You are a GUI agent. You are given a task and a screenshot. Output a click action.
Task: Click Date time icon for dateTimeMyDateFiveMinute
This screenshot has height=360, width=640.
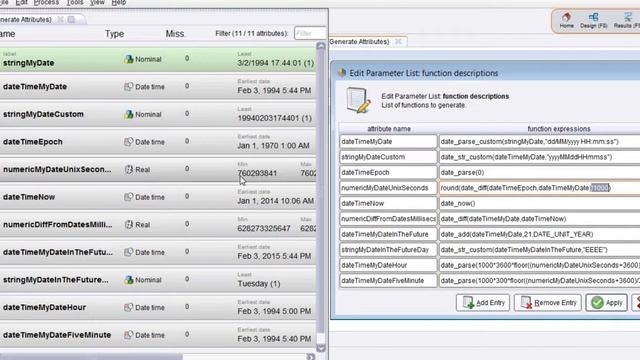pos(129,335)
